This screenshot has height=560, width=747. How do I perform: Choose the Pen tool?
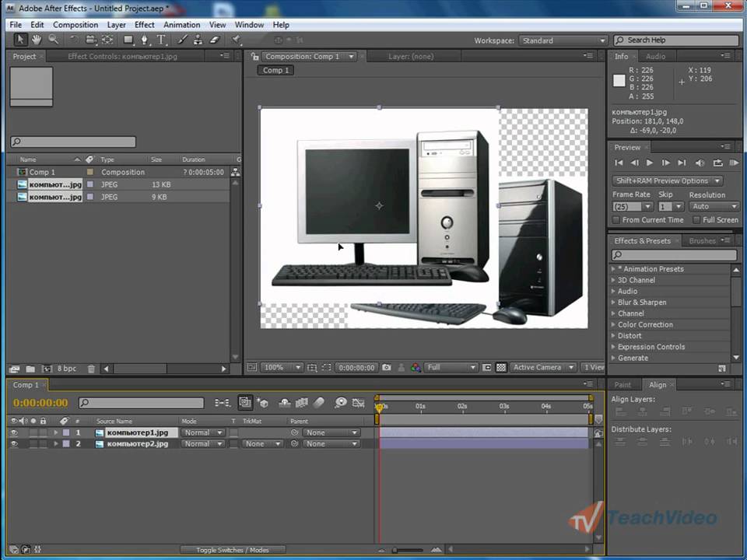click(x=145, y=40)
